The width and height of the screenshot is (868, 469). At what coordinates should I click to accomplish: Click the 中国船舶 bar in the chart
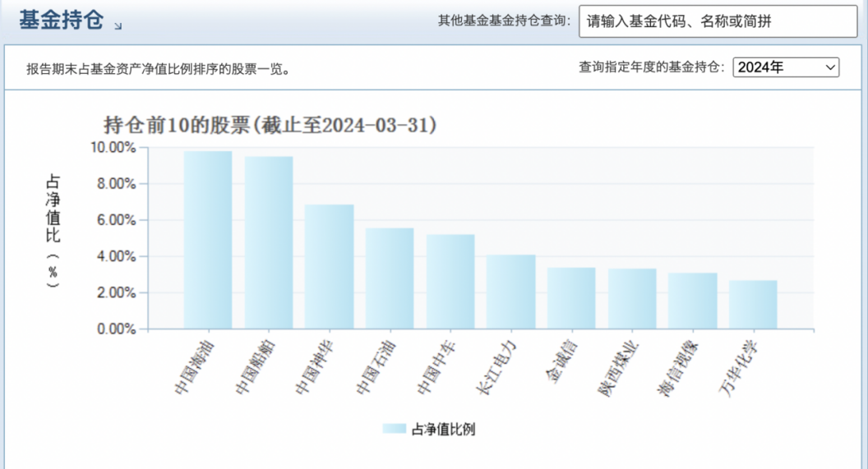click(269, 243)
